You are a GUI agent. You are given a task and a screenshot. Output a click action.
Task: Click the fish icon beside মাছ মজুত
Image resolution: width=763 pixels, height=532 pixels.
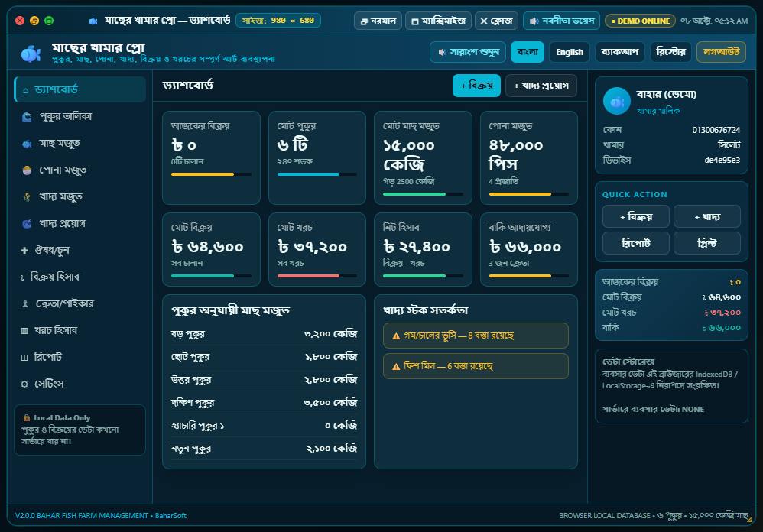pos(27,144)
